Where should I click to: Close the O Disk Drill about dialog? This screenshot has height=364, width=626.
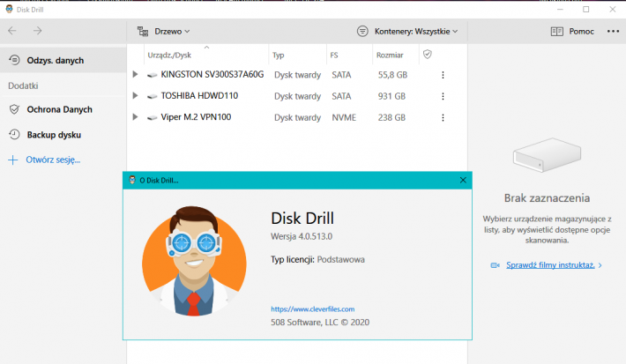click(463, 180)
